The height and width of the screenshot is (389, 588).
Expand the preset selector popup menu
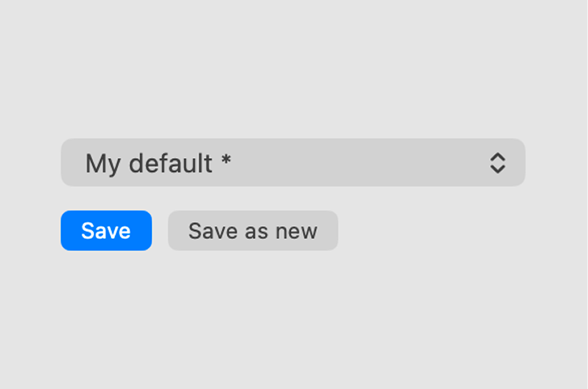pos(292,163)
